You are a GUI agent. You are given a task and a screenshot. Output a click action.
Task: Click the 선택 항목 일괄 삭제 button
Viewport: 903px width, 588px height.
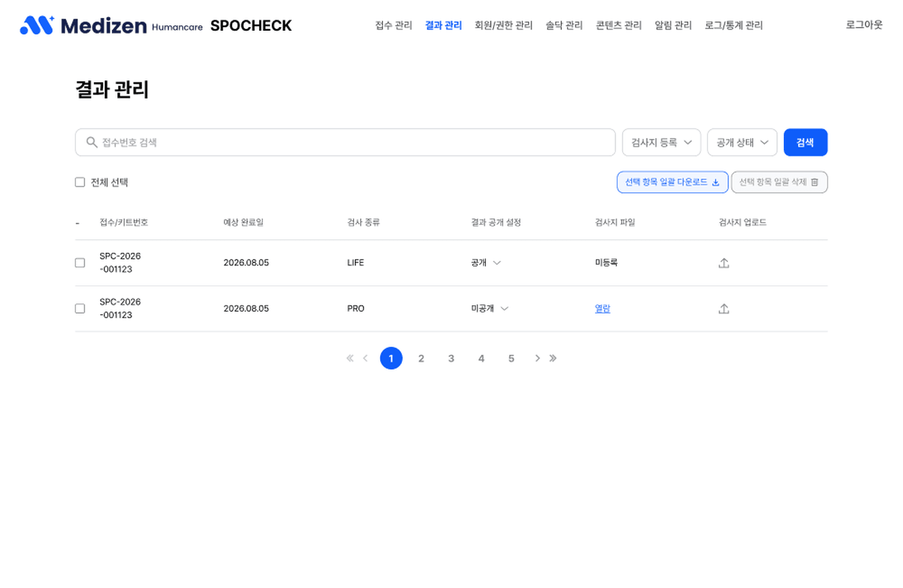point(779,182)
